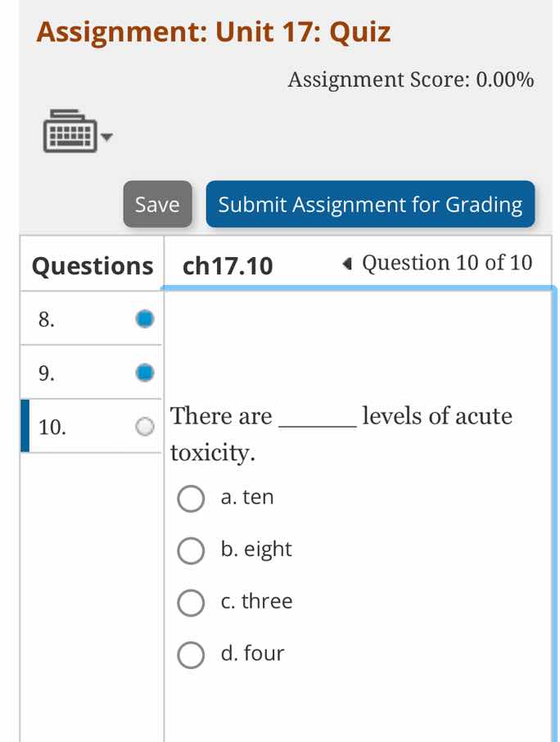Select answer choice d. four
This screenshot has width=560, height=742.
(191, 655)
